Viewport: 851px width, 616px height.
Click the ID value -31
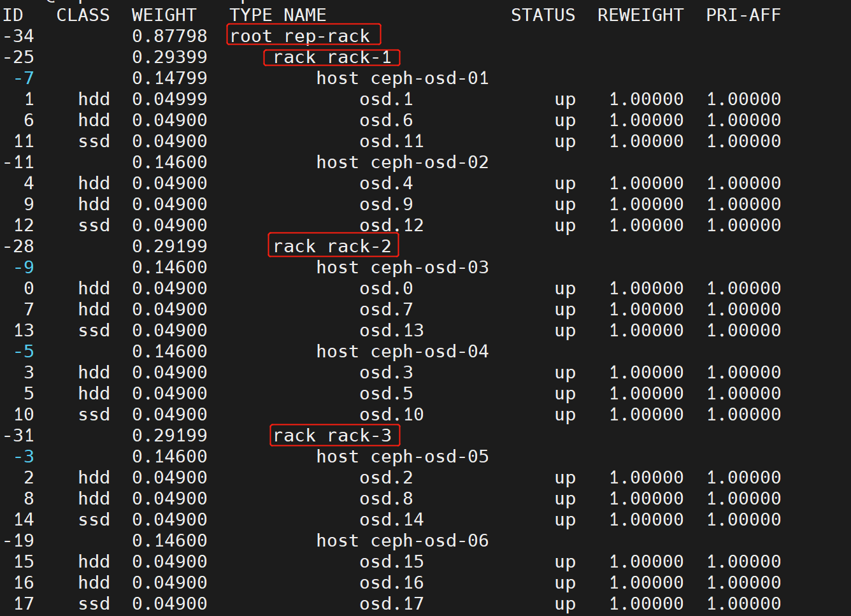(x=18, y=436)
